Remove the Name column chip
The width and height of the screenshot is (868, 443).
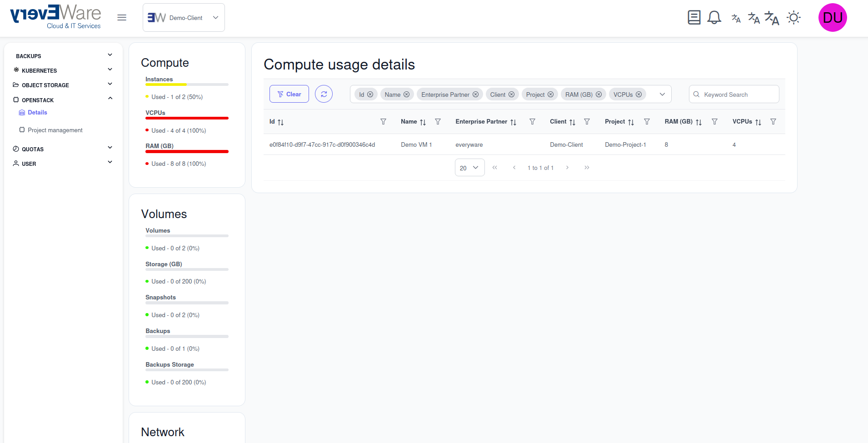(x=406, y=95)
